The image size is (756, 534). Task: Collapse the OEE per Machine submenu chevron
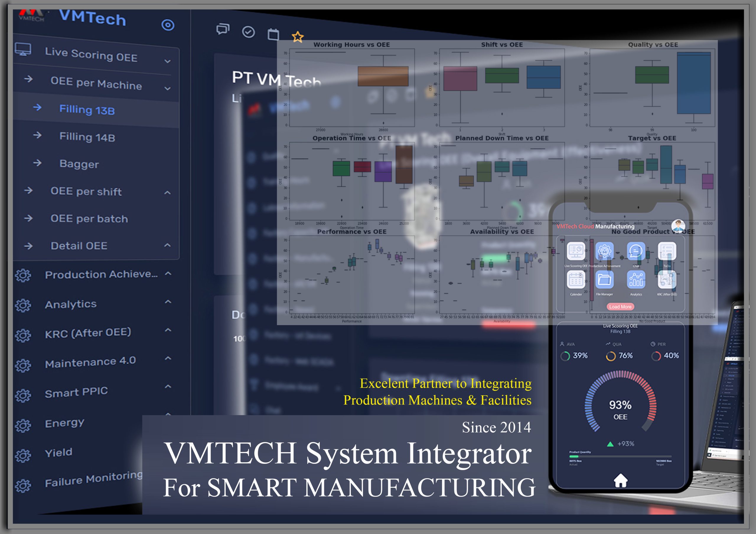tap(168, 89)
